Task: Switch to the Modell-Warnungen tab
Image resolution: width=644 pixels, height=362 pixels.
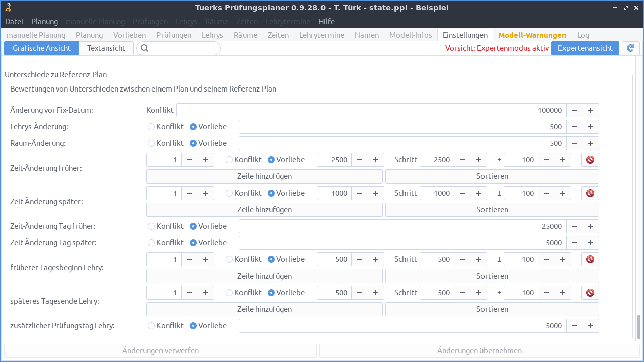Action: click(x=532, y=35)
